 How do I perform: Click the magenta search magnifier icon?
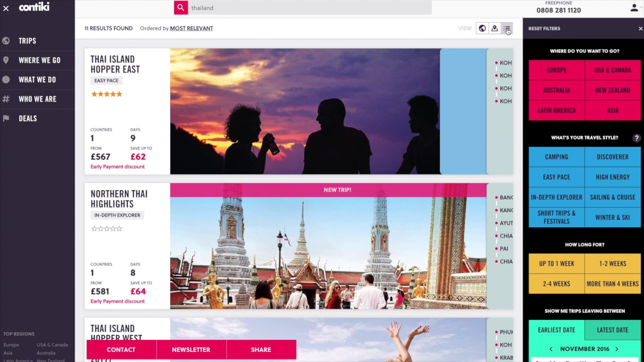[181, 8]
